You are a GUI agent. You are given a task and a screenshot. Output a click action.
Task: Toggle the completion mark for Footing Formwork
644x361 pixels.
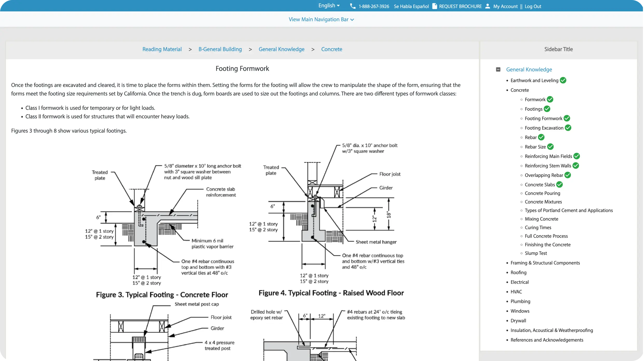566,118
